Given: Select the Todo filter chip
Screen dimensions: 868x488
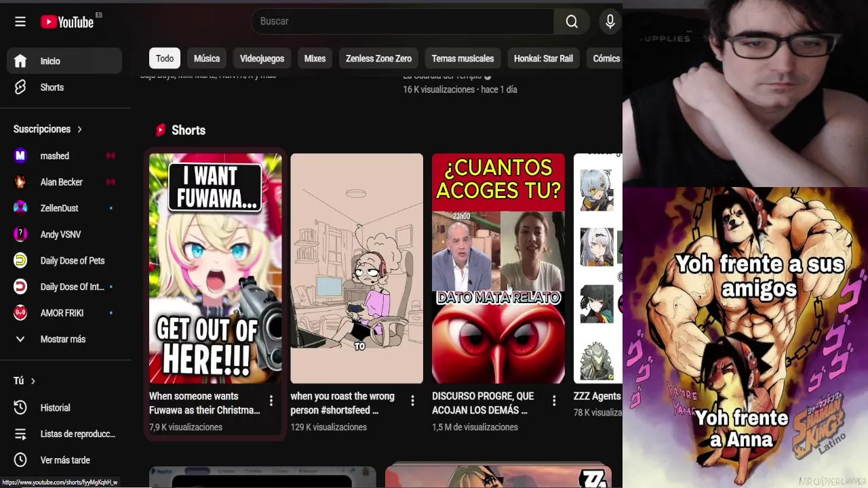Looking at the screenshot, I should coord(165,58).
